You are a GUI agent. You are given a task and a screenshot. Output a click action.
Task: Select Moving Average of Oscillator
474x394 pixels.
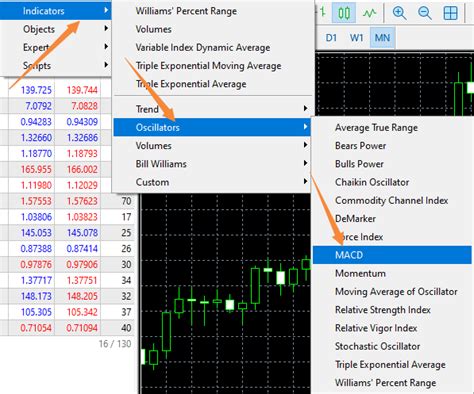[x=392, y=291]
